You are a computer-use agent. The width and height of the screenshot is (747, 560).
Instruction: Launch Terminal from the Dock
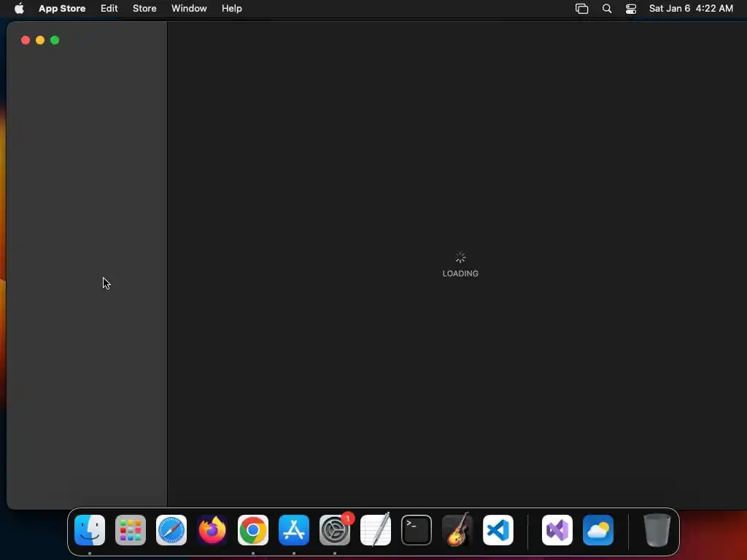(x=417, y=530)
